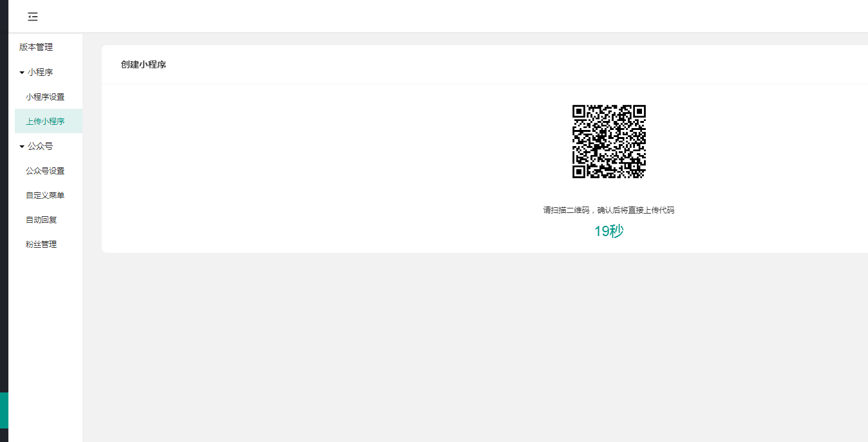Collapse the 小程序 group via its triangle arrow
Viewport: 868px width, 442px height.
[x=22, y=73]
